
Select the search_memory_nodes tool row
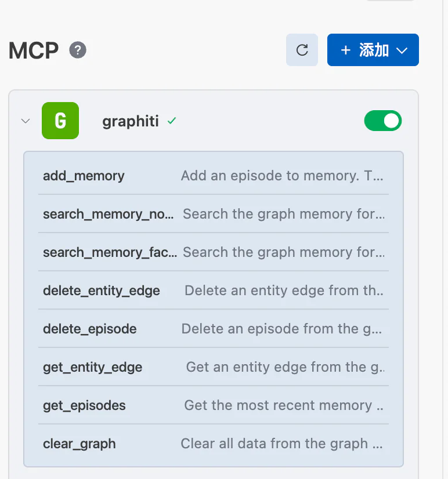coord(108,214)
